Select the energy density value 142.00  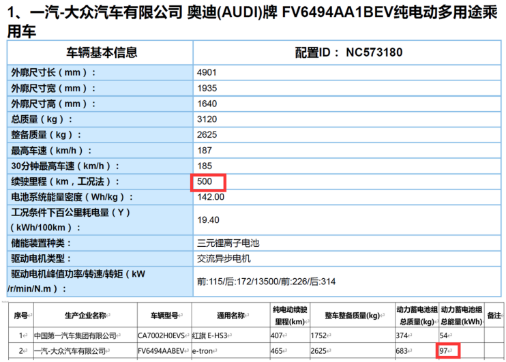[x=211, y=197]
